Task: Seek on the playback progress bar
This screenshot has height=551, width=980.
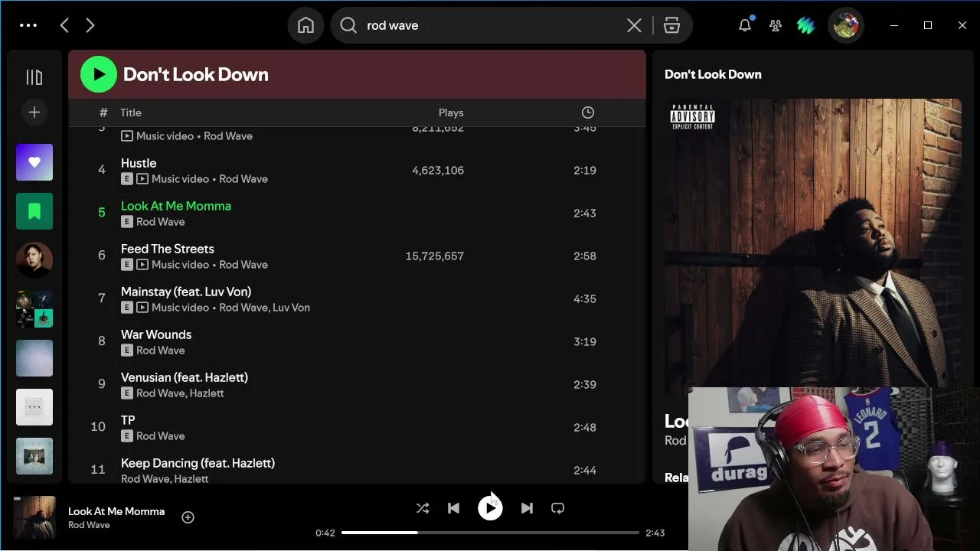Action: [x=490, y=533]
